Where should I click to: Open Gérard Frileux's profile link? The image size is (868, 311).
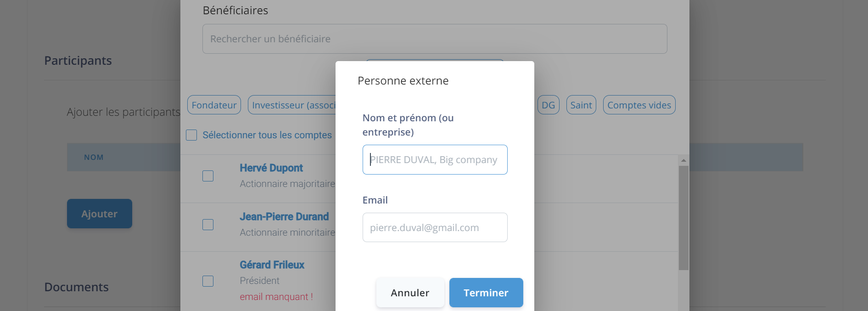click(x=272, y=265)
